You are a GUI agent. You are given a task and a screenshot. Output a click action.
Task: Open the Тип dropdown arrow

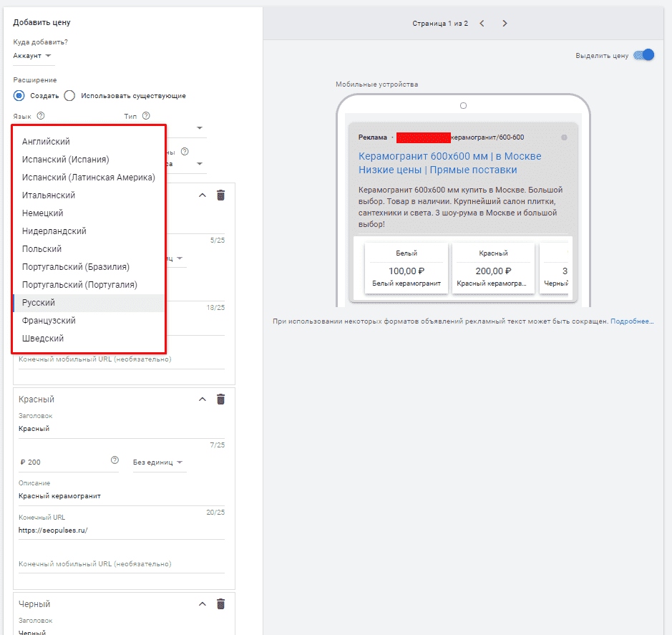199,127
